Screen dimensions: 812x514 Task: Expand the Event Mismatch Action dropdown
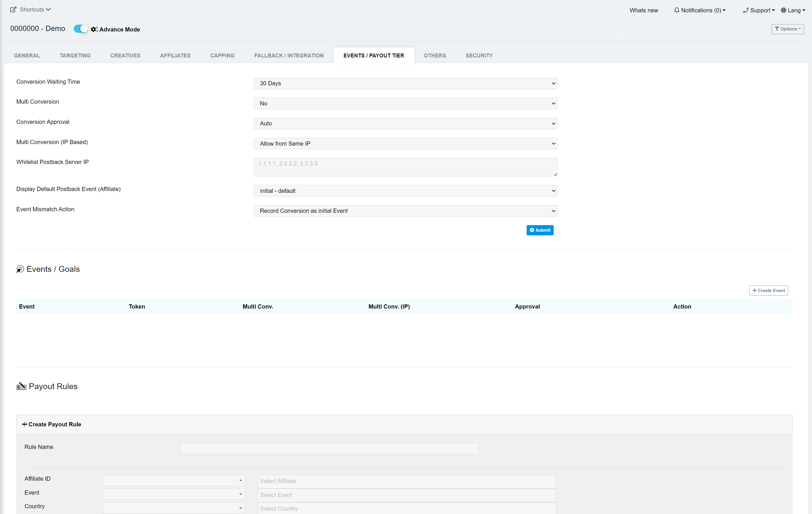(x=405, y=211)
